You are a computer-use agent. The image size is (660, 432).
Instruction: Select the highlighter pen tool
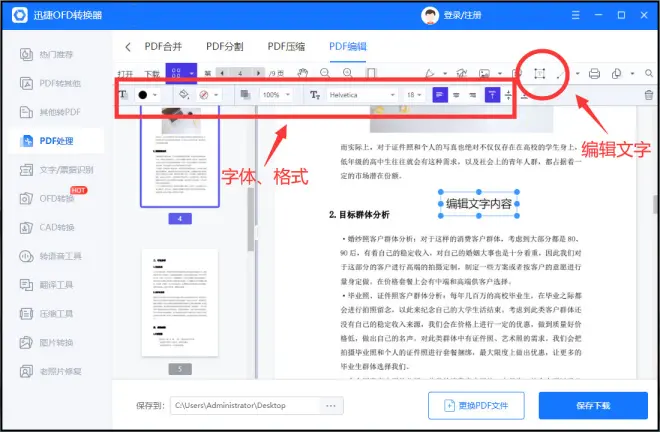[430, 74]
